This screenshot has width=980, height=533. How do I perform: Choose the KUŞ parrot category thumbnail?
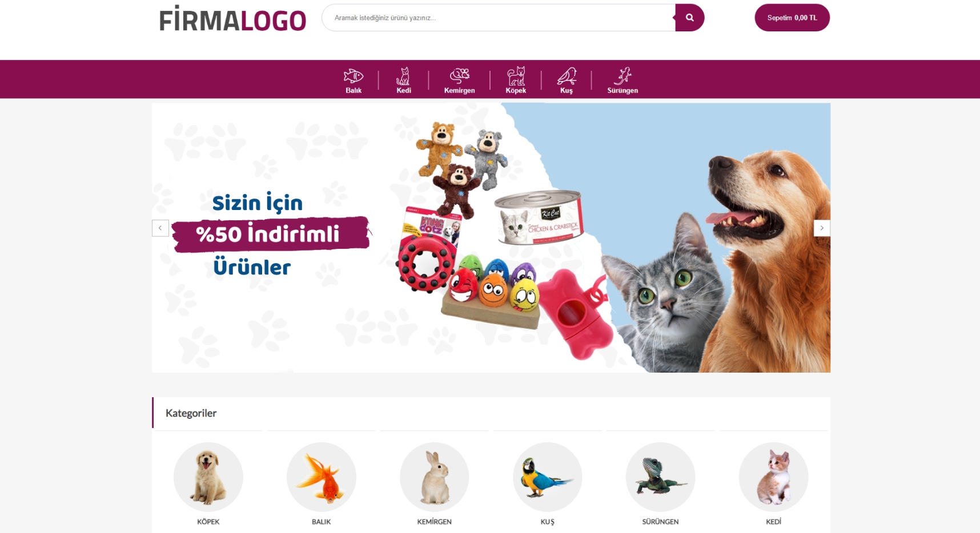(548, 477)
